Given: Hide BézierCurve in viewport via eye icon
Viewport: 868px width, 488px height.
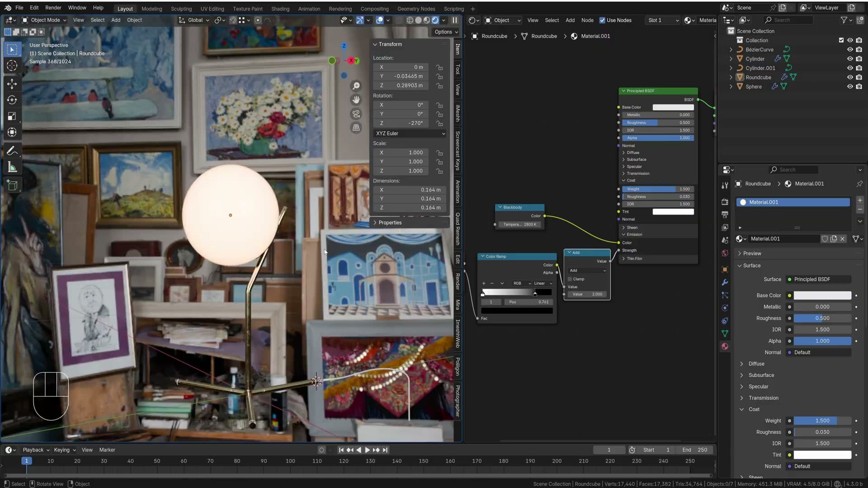Looking at the screenshot, I should point(850,50).
